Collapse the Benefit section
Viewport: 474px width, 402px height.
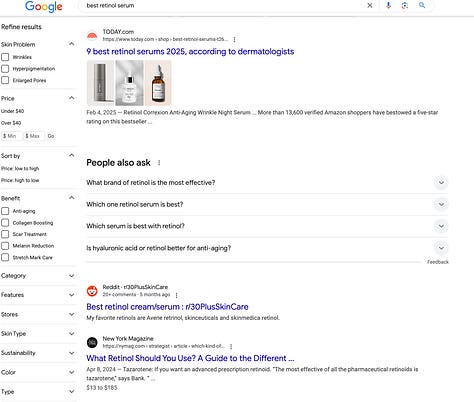(71, 198)
